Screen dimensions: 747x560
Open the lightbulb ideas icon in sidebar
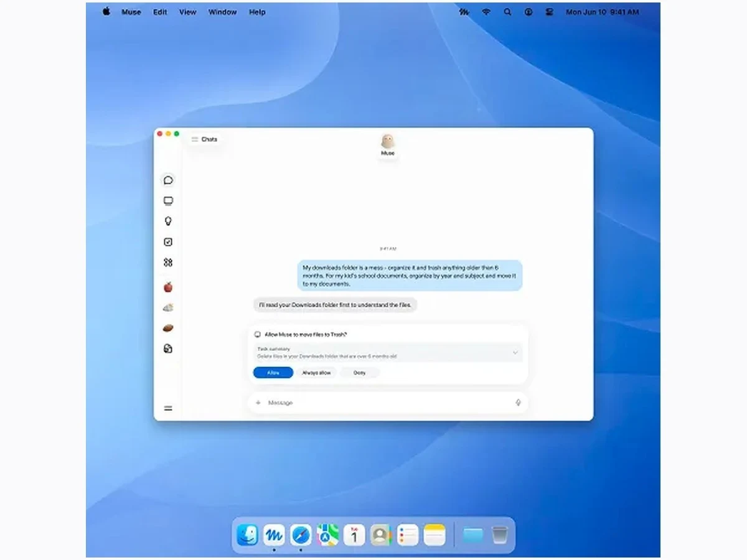click(168, 222)
